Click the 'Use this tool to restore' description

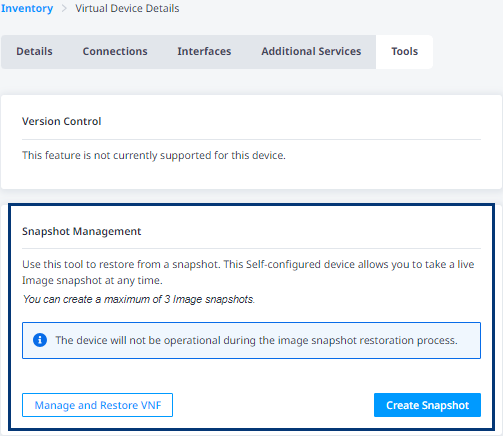(248, 264)
